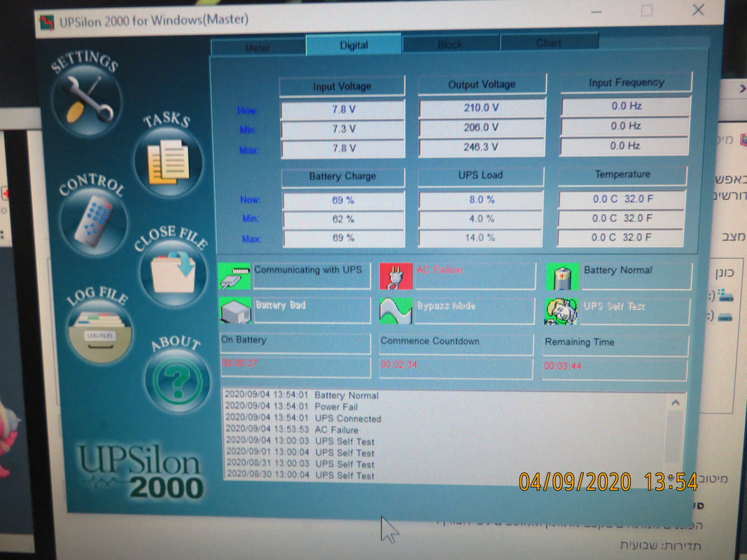Select the 2020/09/04 13:00:03 UPS Self Test entry
Image resolution: width=747 pixels, height=560 pixels.
(300, 441)
